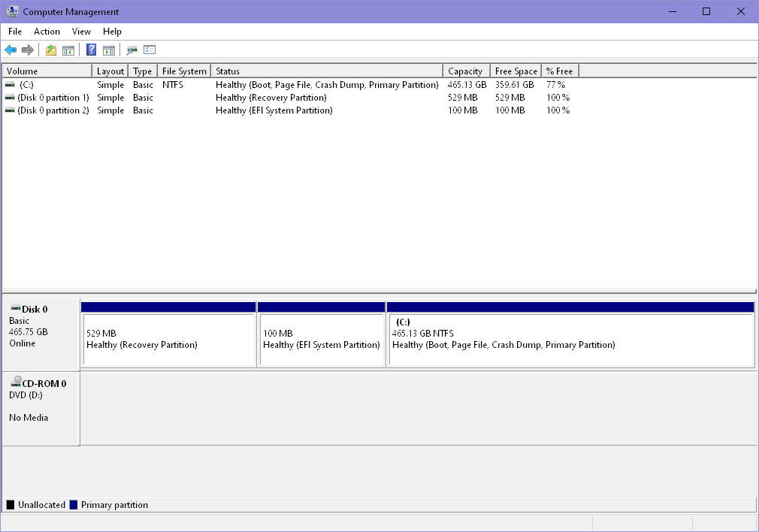Click the blue Primary partition legend swatch
The height and width of the screenshot is (532, 759).
74,505
